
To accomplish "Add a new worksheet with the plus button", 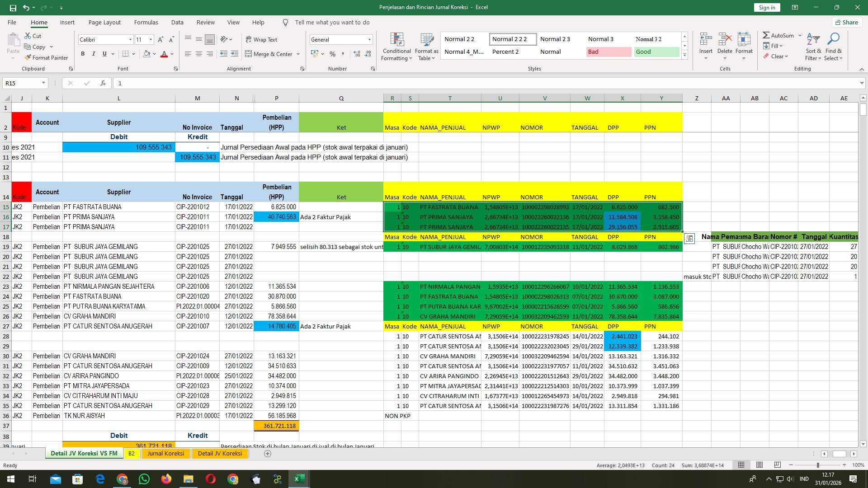I will pyautogui.click(x=268, y=454).
